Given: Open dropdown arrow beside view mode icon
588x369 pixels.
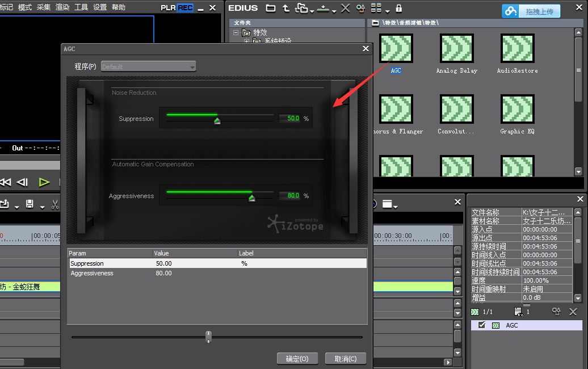Looking at the screenshot, I should point(388,11).
